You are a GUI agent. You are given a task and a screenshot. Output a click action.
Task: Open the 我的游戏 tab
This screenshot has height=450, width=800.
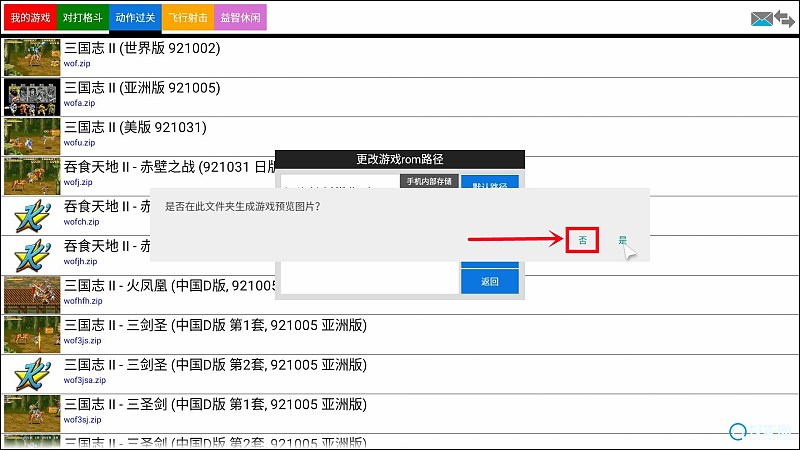30,17
